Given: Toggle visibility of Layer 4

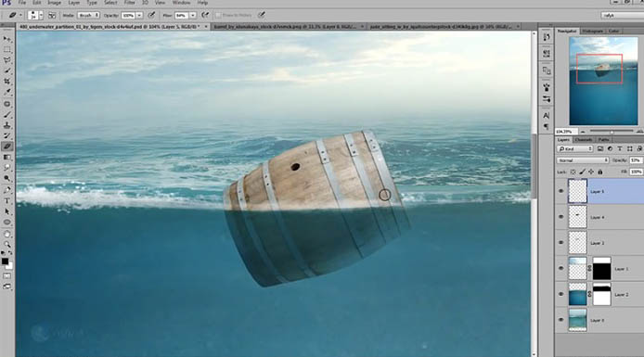Looking at the screenshot, I should click(561, 217).
